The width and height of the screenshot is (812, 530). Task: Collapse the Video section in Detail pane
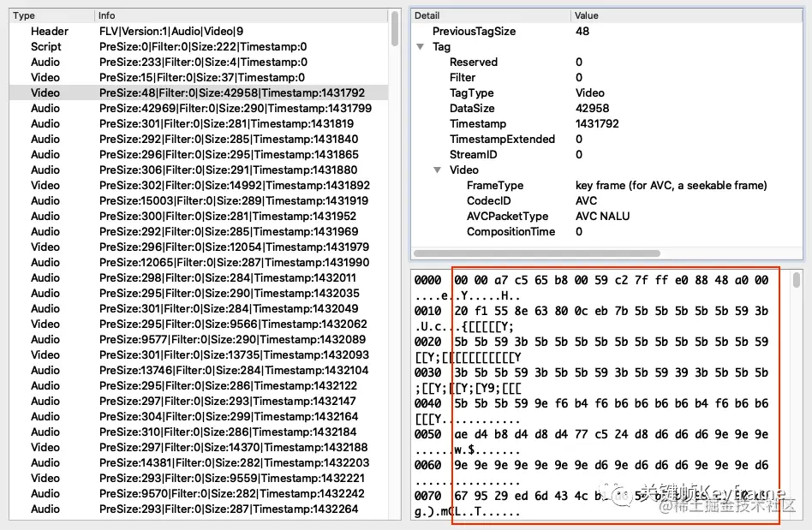438,170
